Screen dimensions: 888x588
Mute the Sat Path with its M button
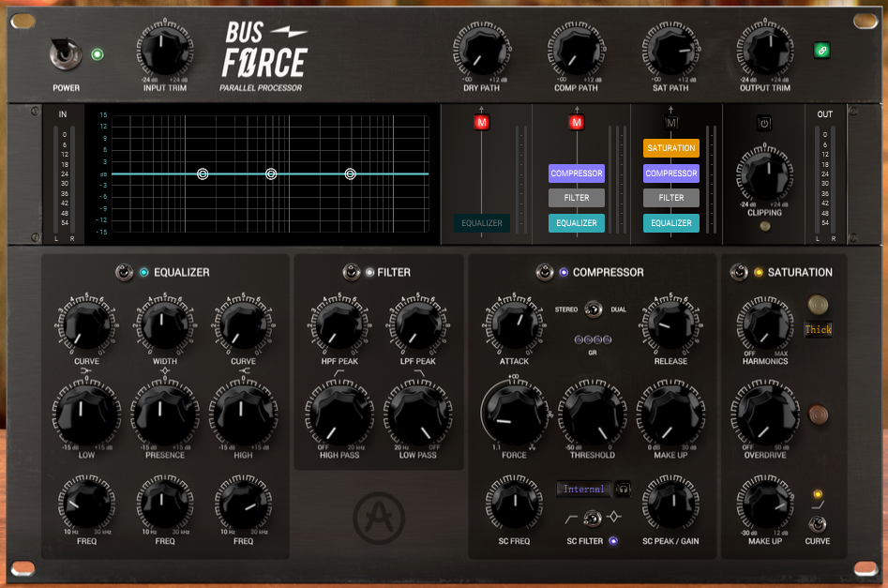pyautogui.click(x=670, y=123)
